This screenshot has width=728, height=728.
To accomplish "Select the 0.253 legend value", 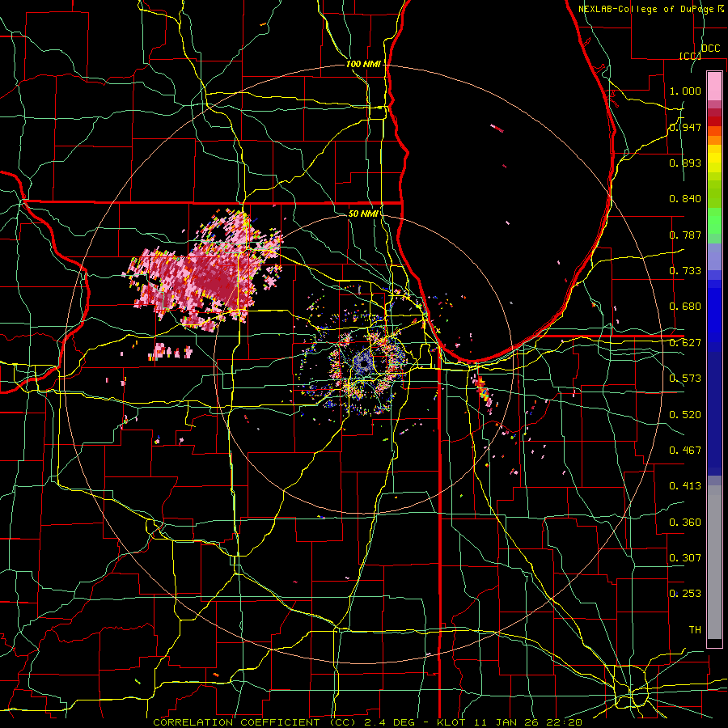I will tap(685, 594).
